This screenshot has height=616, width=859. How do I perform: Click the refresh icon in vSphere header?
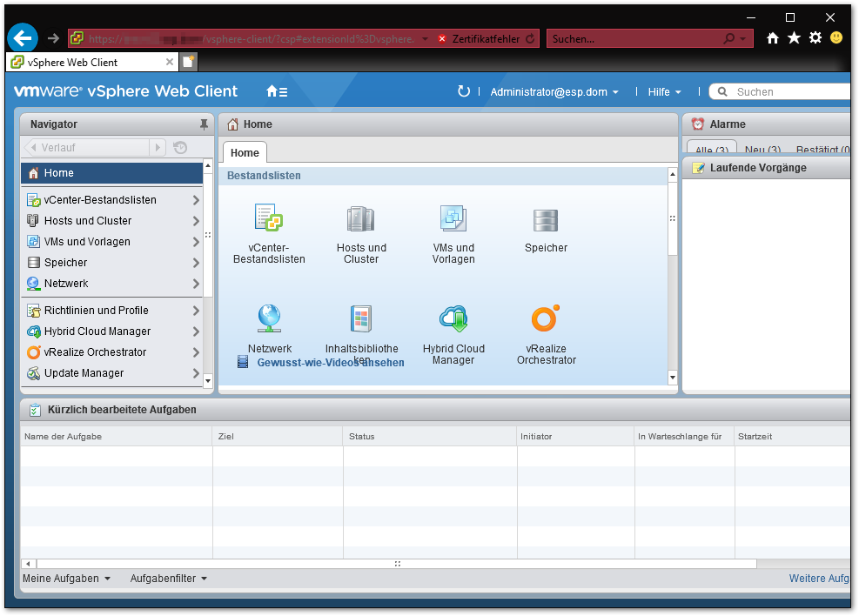tap(463, 91)
